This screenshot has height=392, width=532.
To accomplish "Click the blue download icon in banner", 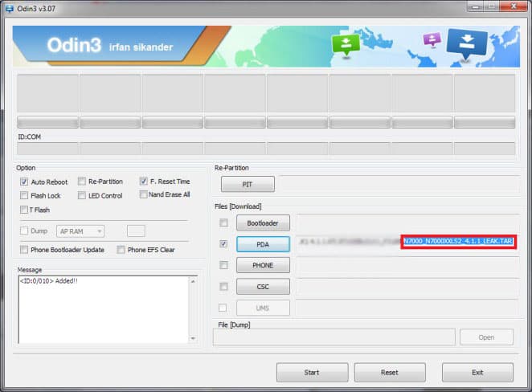I will [x=467, y=43].
